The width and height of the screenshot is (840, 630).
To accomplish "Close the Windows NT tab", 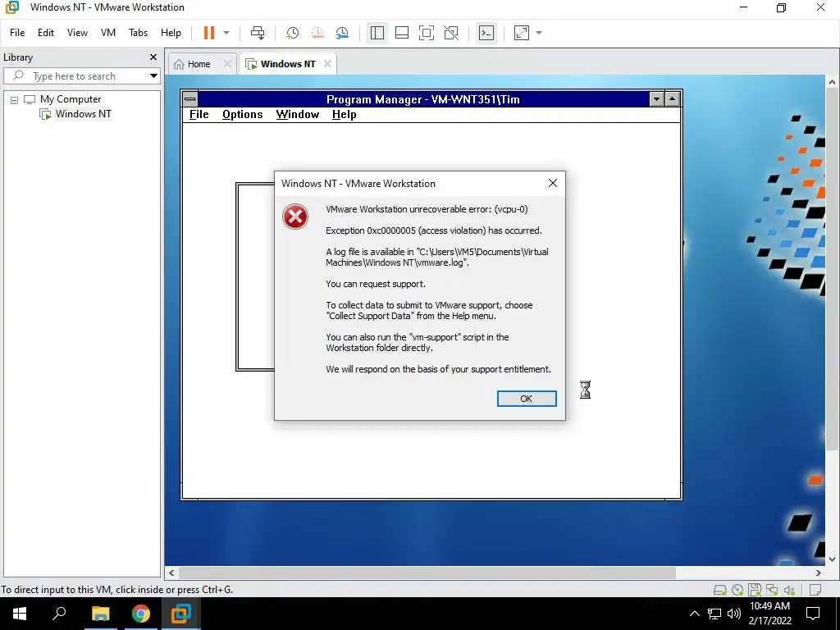I will [327, 64].
